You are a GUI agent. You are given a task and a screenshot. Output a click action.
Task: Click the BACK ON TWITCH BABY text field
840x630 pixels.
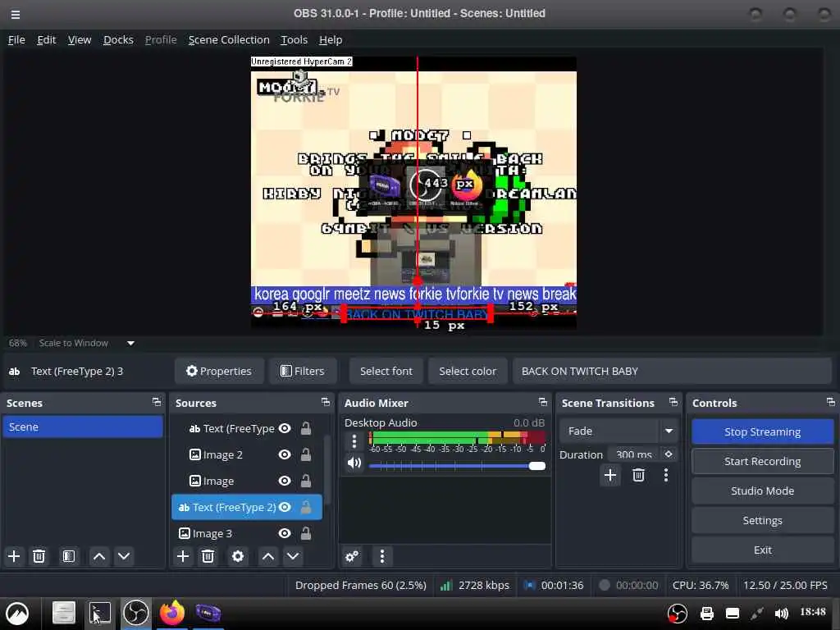coord(672,371)
